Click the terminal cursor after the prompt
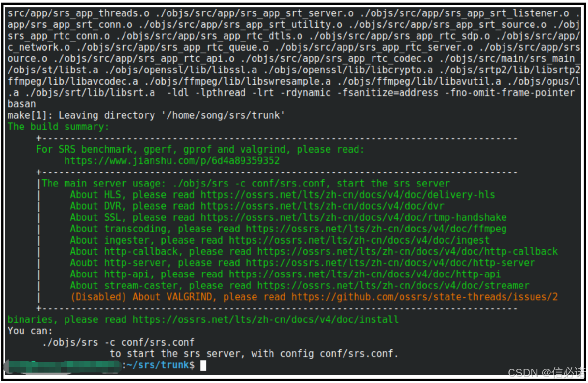The height and width of the screenshot is (383, 588). [x=203, y=365]
